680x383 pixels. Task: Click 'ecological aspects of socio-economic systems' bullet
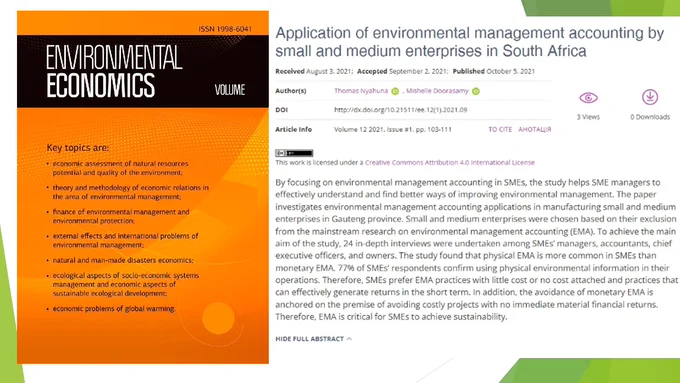point(125,284)
